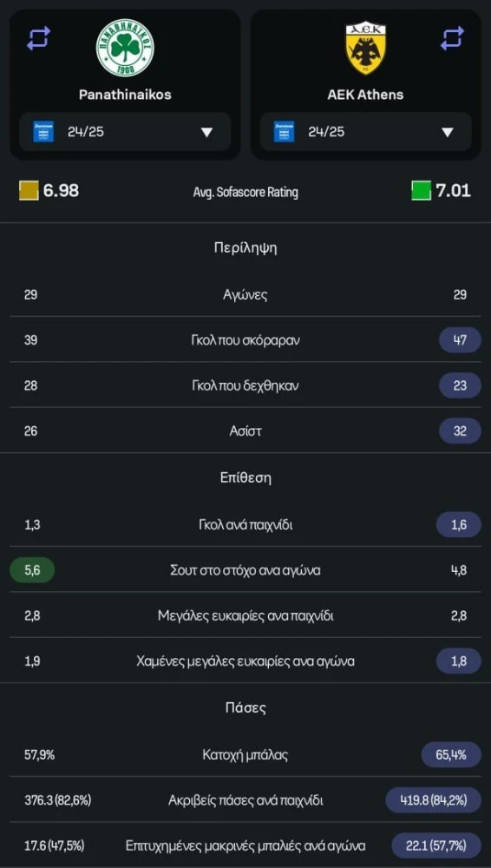
Task: Click the yellow rating square next to 6.98
Action: click(x=29, y=191)
